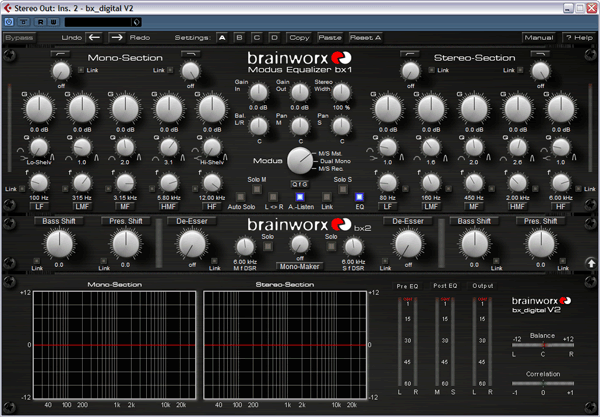Toggle the EQ link button
This screenshot has width=600, height=417.
tap(358, 197)
